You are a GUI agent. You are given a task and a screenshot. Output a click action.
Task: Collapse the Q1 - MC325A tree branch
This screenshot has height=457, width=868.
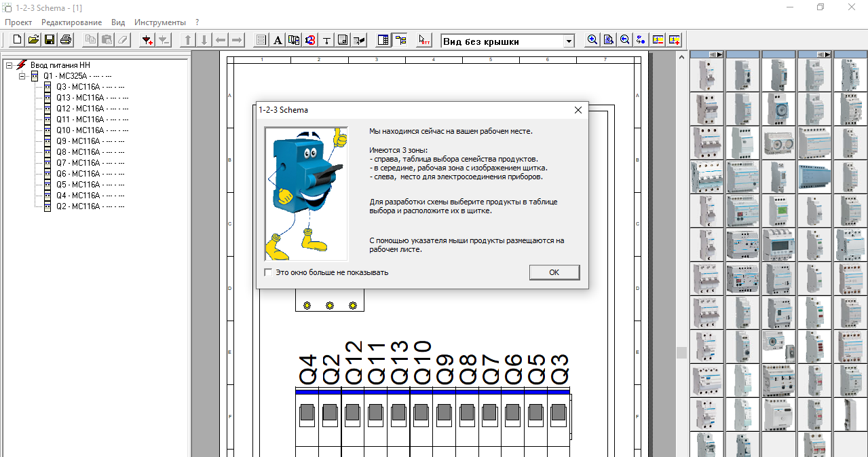[22, 76]
